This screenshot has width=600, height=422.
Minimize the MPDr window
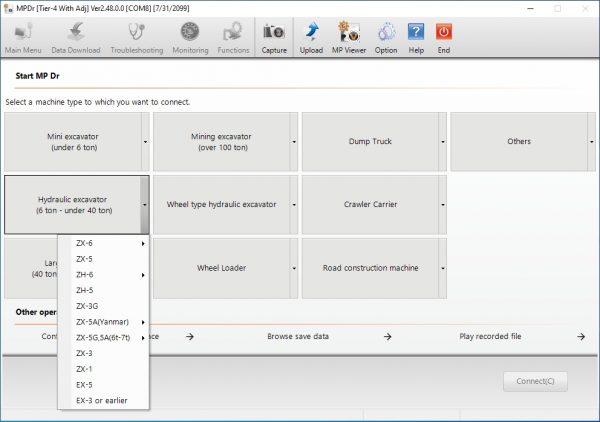point(530,8)
